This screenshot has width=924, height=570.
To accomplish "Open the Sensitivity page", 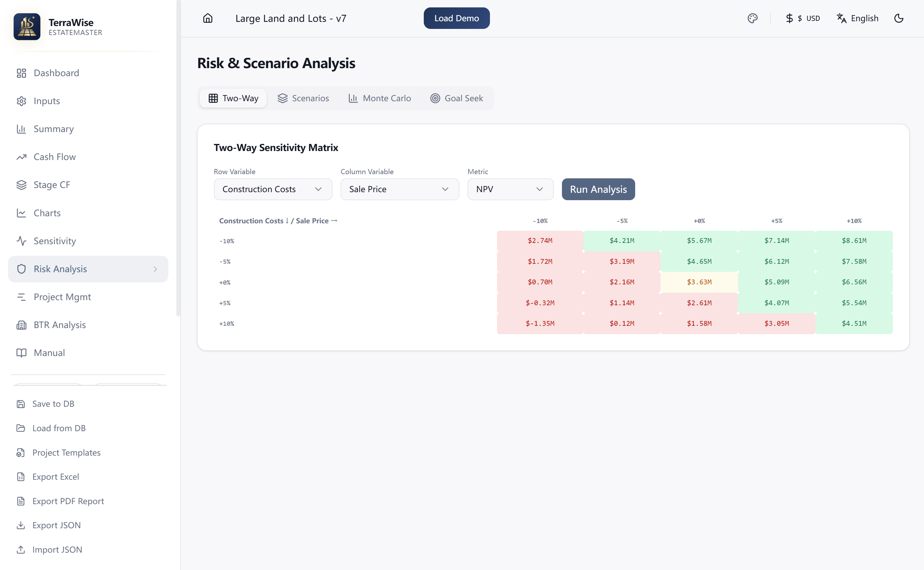I will (x=55, y=241).
